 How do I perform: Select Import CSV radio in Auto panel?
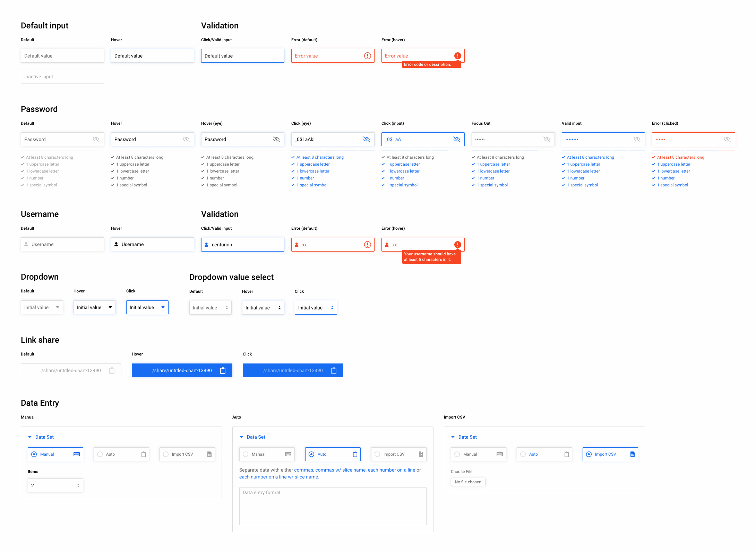click(378, 454)
